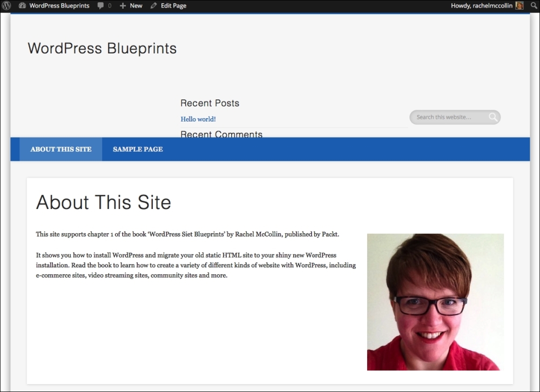Click the magnifier in the search box

493,117
